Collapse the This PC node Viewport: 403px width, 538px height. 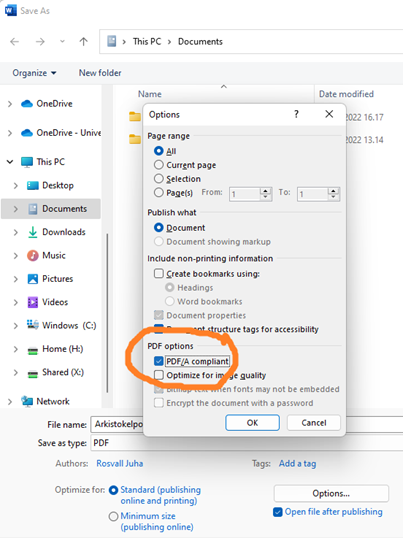pyautogui.click(x=10, y=162)
